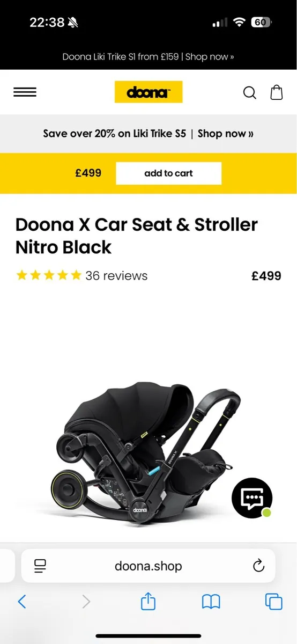Select the Doona X Nitro Black title

(x=137, y=236)
